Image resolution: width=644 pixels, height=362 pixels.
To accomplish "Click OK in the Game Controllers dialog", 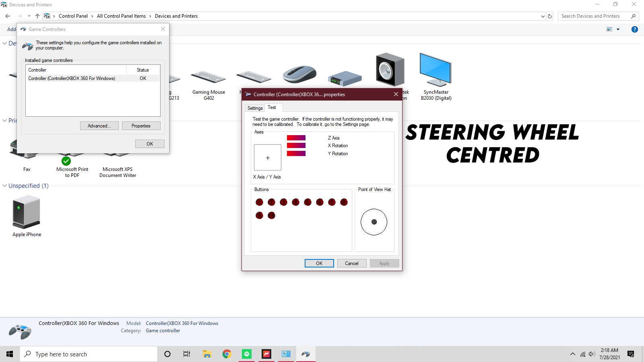I will tap(150, 144).
